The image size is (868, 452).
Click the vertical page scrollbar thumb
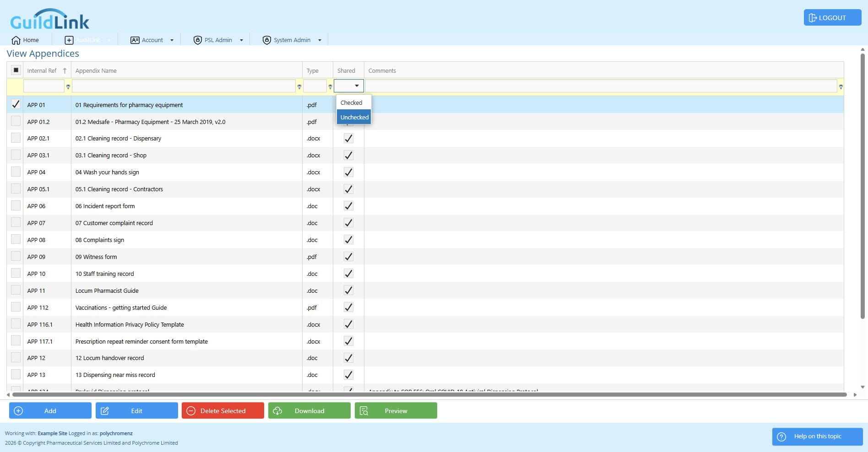click(863, 185)
